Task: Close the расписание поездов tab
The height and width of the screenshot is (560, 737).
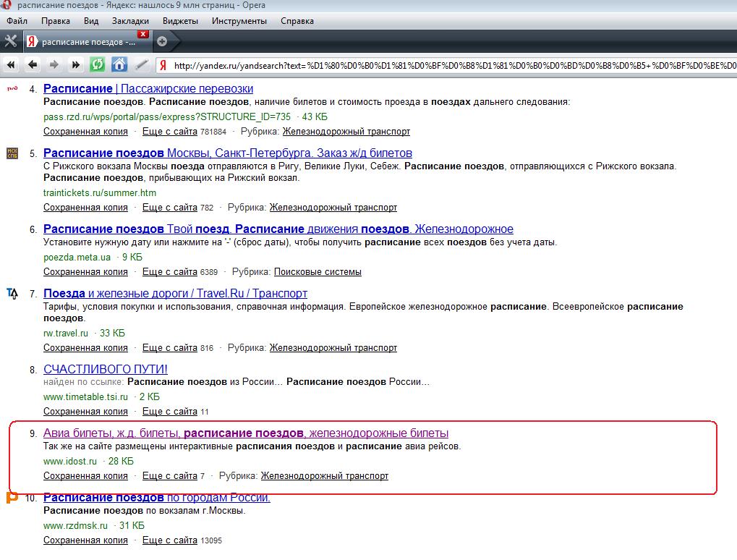Action: 143,34
